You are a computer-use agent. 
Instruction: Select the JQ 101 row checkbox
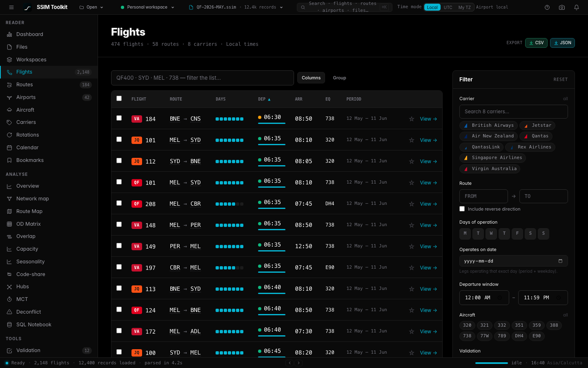point(119,139)
